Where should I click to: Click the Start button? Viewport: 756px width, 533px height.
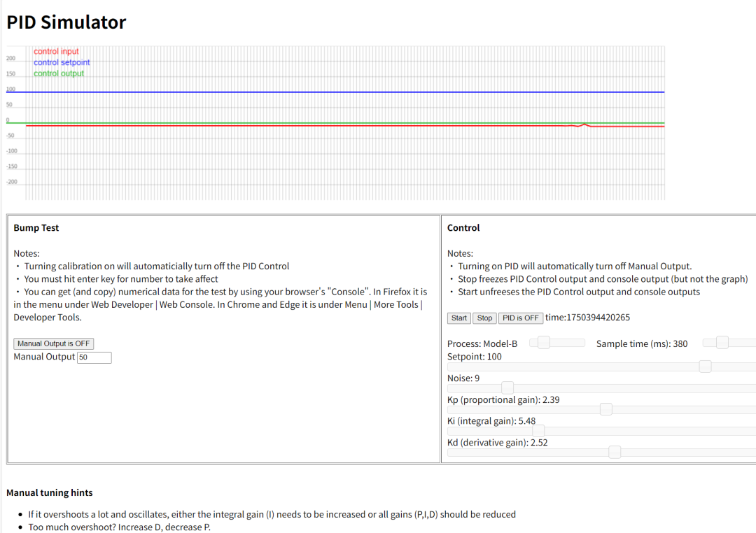(458, 318)
